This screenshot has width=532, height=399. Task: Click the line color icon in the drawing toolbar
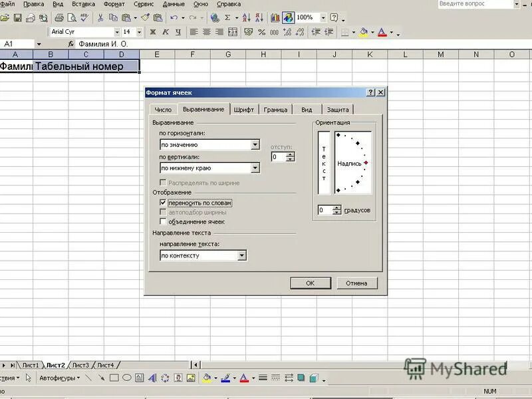pos(225,378)
